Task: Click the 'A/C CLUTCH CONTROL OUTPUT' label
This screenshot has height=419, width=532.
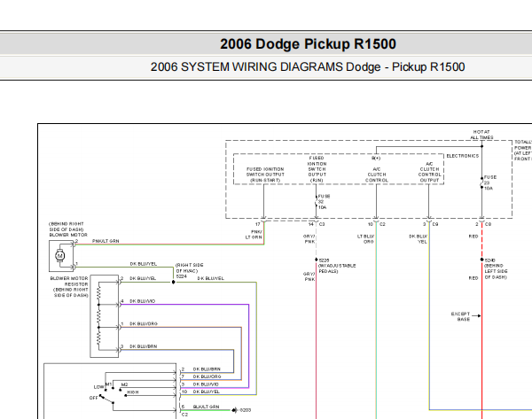Action: 429,172
